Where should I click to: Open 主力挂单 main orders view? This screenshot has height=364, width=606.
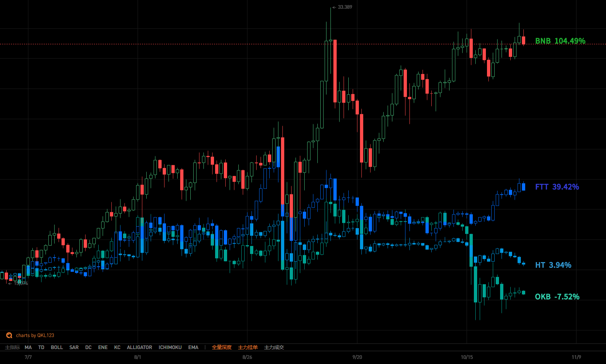pyautogui.click(x=248, y=347)
